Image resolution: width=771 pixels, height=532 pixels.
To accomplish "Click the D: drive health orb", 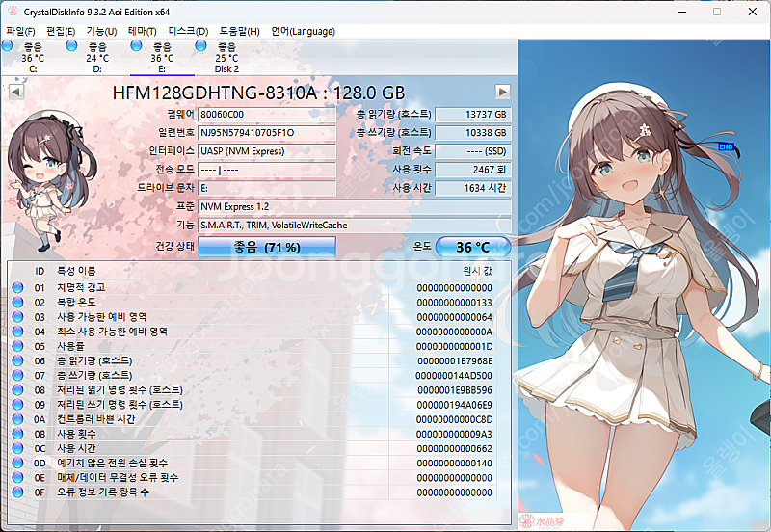I will 71,45.
